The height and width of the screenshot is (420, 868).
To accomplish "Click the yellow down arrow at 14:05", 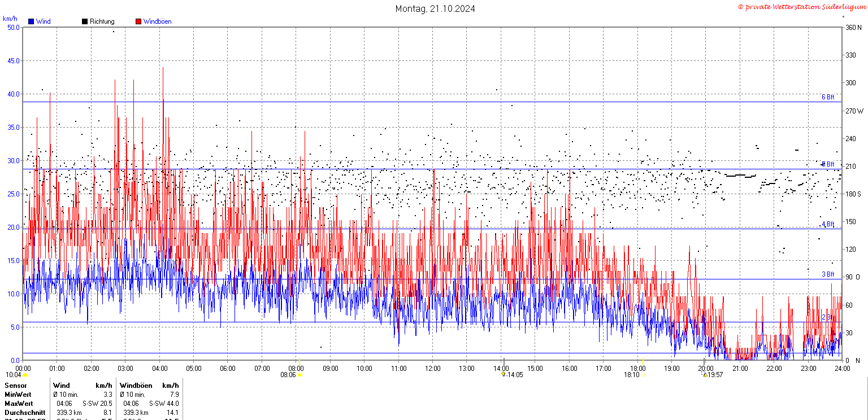I will pyautogui.click(x=503, y=374).
